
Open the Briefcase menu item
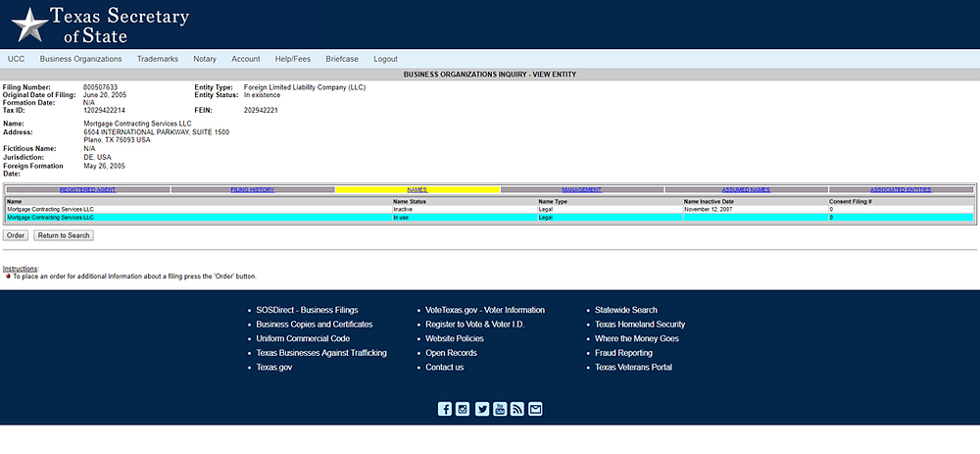[x=342, y=59]
